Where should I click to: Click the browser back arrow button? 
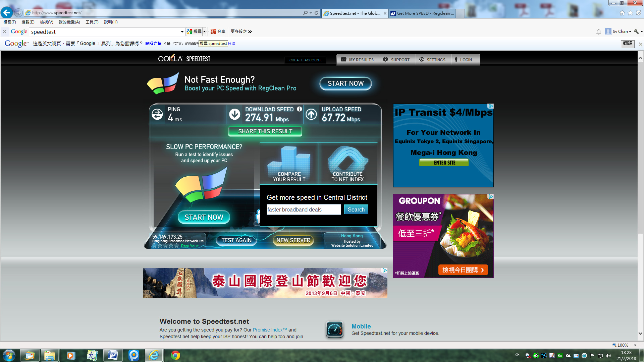[x=7, y=13]
